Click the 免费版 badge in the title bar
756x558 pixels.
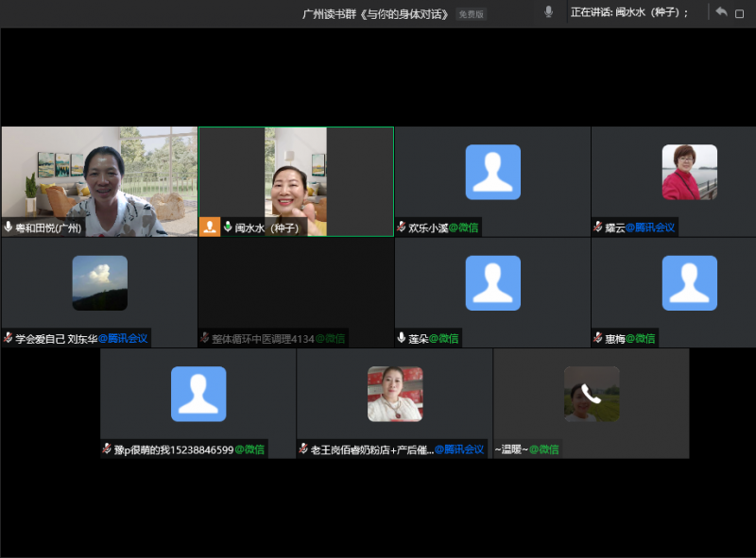(471, 13)
